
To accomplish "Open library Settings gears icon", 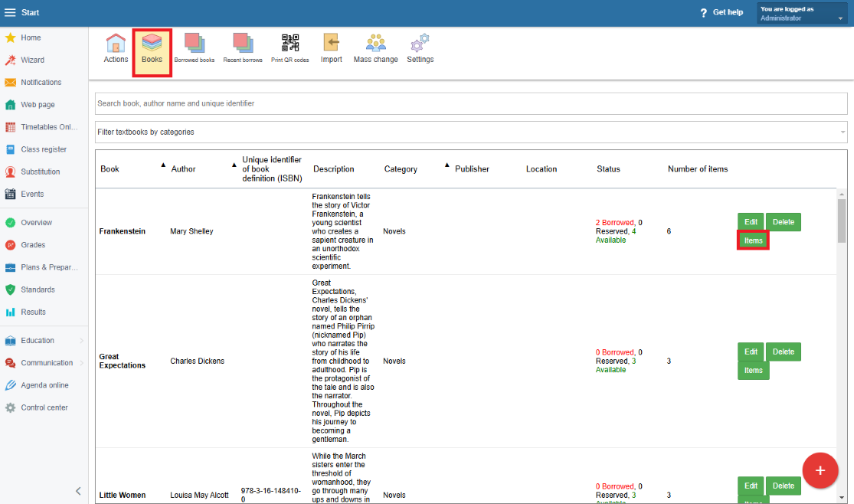I will (x=420, y=48).
